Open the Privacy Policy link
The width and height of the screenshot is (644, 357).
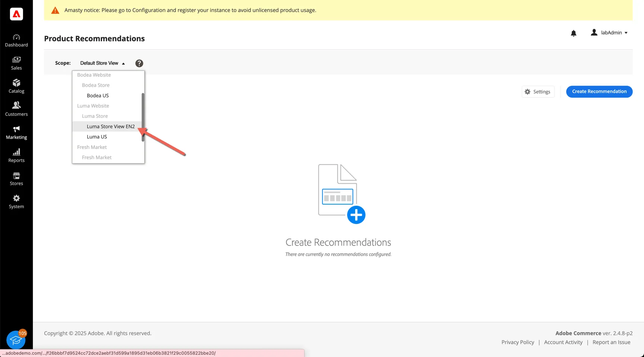(518, 342)
